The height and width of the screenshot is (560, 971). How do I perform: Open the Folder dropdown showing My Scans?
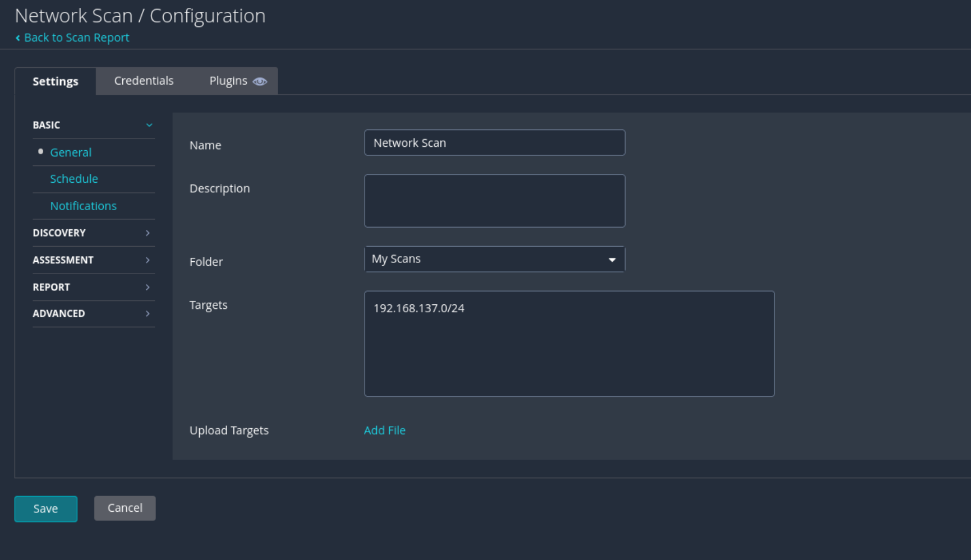coord(495,259)
